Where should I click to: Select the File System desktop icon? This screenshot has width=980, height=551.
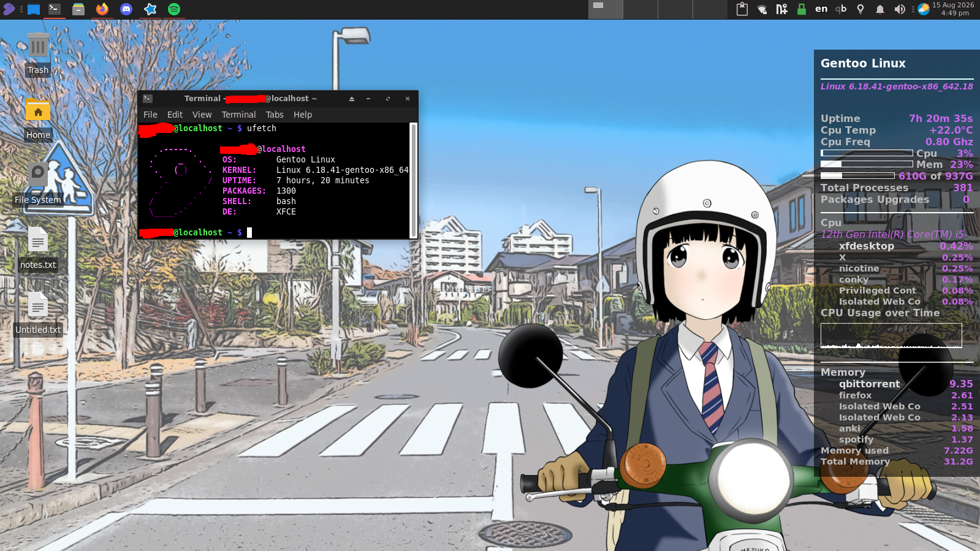click(x=38, y=184)
